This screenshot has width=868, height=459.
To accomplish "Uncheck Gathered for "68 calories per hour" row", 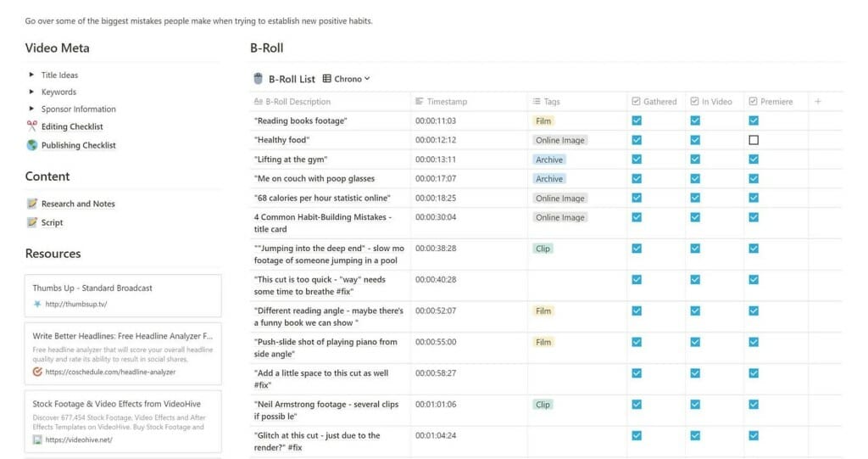I will pyautogui.click(x=637, y=198).
